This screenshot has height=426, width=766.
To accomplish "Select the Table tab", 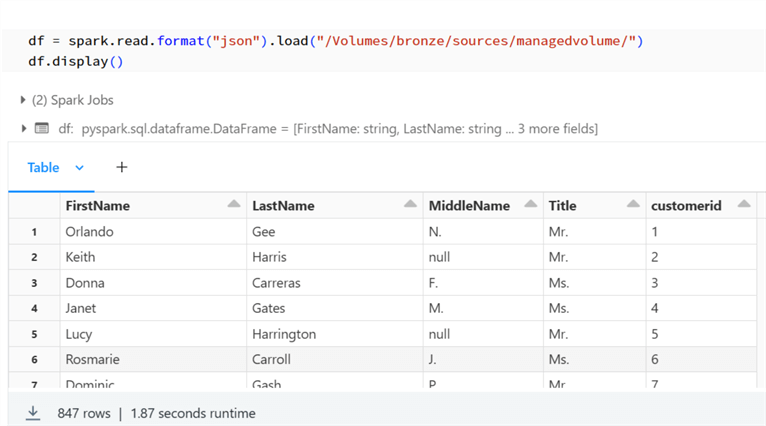I will point(43,168).
